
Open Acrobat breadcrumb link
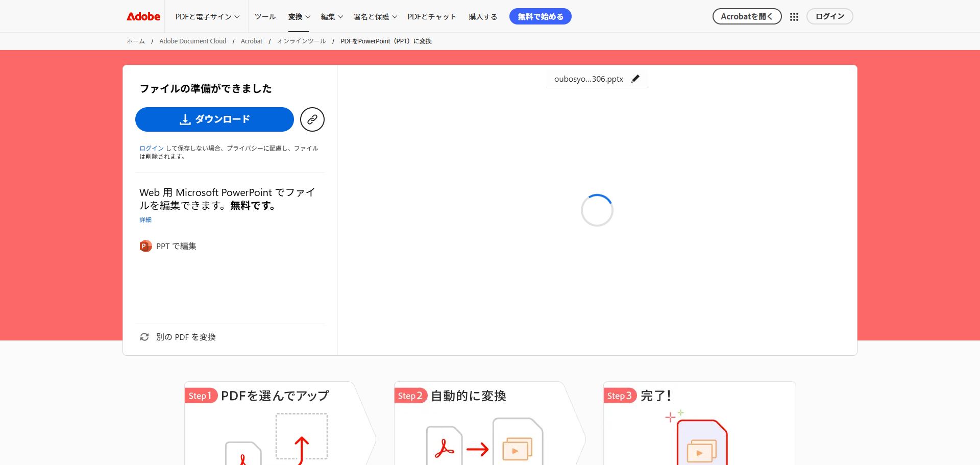tap(252, 41)
